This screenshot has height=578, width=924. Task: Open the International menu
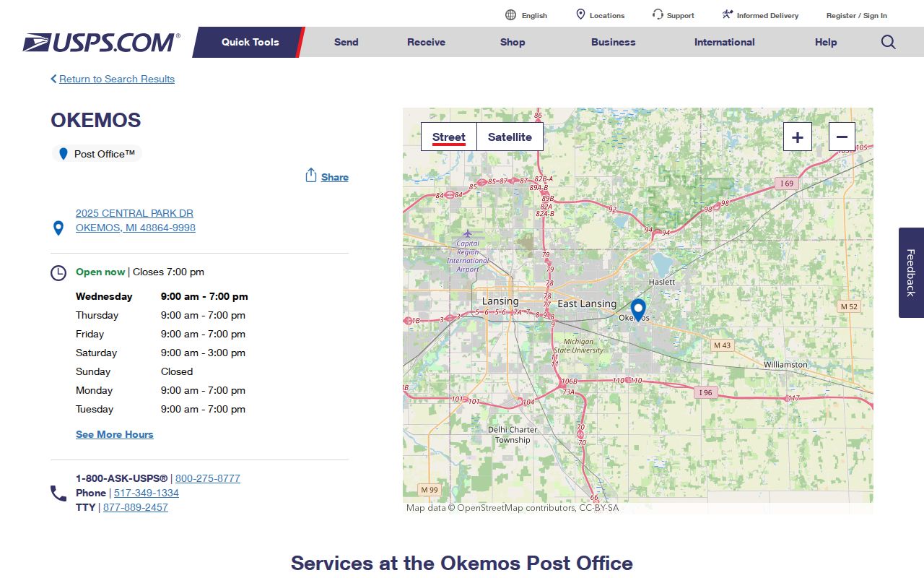pos(725,42)
